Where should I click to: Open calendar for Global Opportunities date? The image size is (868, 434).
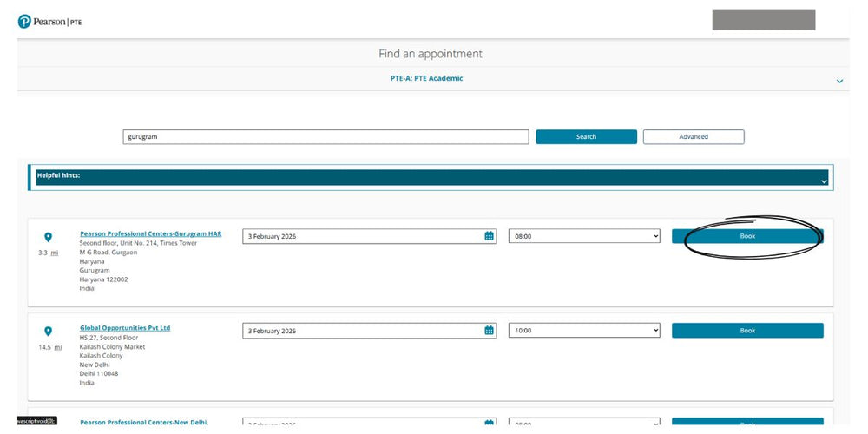(x=489, y=331)
